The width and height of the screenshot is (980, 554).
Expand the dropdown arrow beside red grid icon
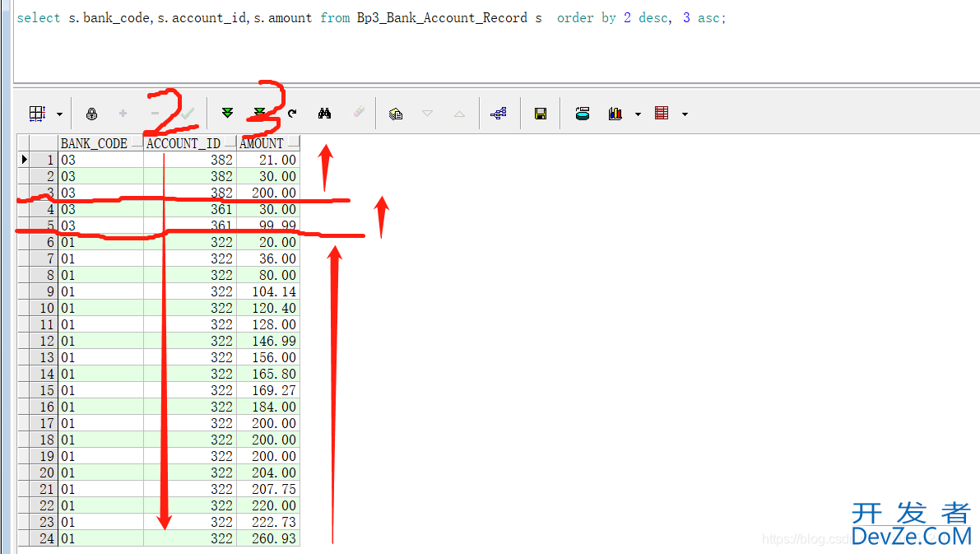click(x=685, y=114)
